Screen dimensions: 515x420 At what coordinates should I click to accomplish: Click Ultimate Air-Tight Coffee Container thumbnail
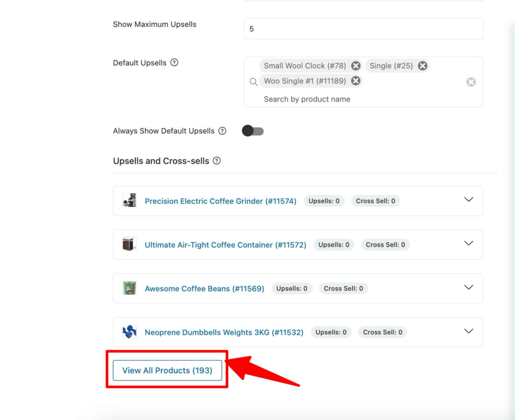(x=129, y=245)
